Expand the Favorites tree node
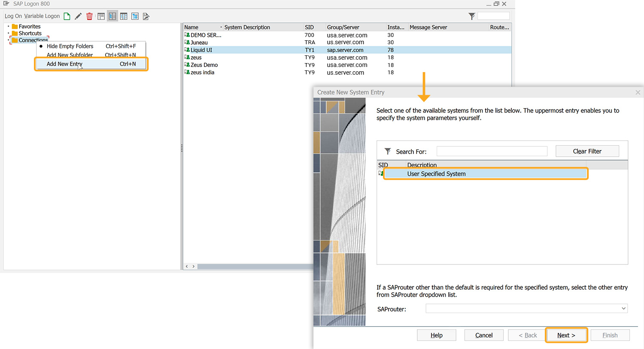This screenshot has width=644, height=349. click(8, 27)
